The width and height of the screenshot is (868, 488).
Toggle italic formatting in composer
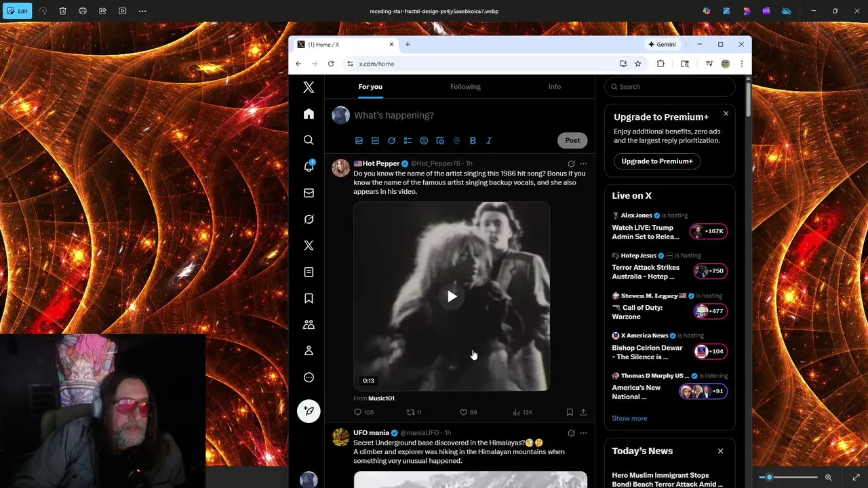[x=489, y=140]
